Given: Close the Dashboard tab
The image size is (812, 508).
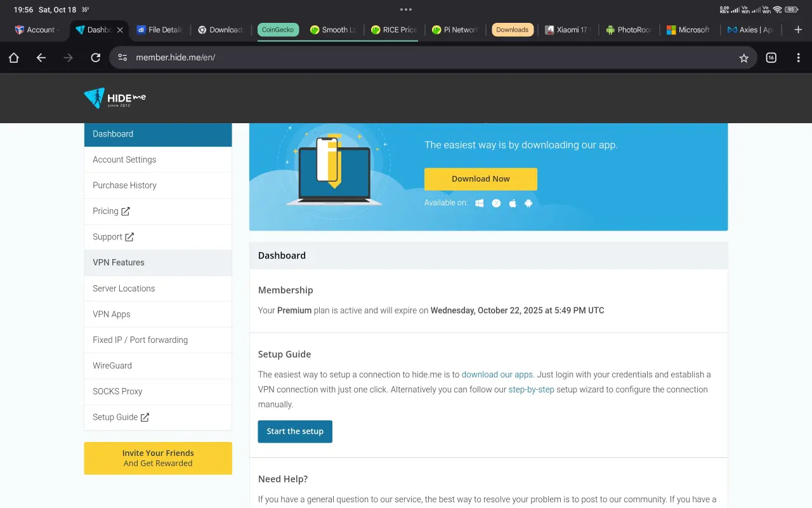Looking at the screenshot, I should point(120,30).
